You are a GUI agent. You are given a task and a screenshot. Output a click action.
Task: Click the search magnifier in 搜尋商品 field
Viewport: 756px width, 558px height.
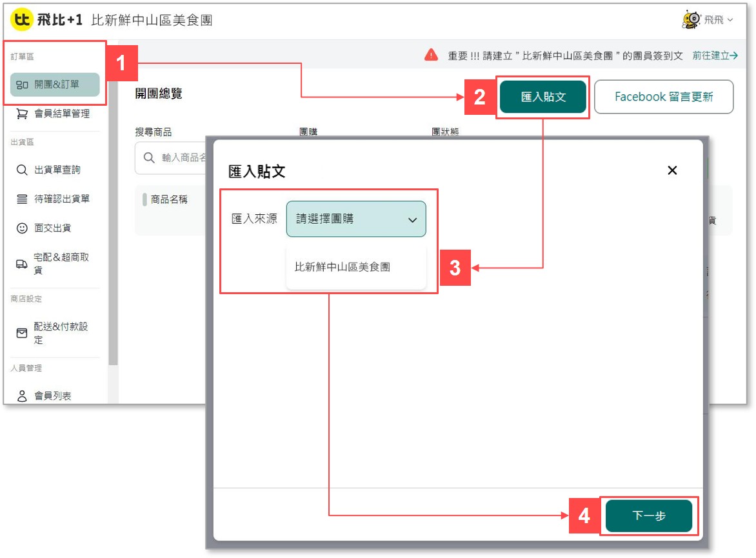pos(149,157)
